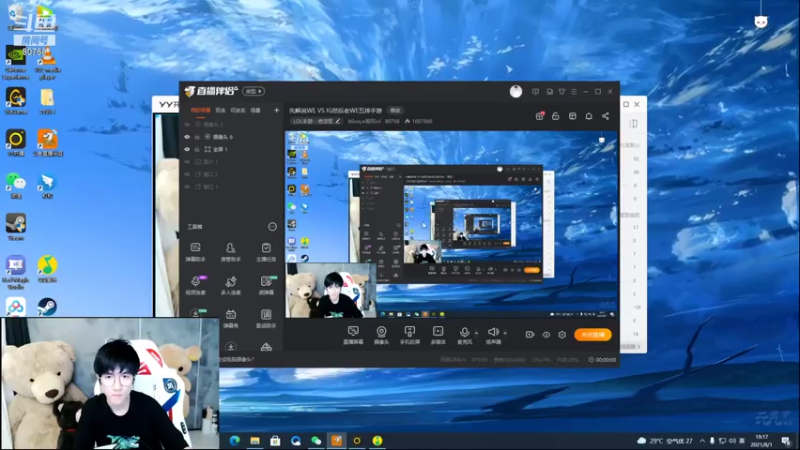Switch to the 我的场景 tab
The height and width of the screenshot is (450, 800).
point(201,110)
